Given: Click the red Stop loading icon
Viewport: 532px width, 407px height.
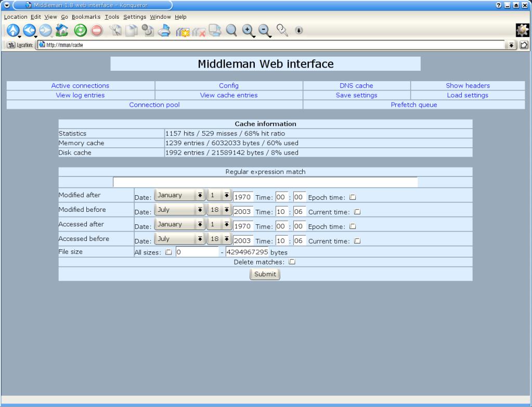Looking at the screenshot, I should (x=97, y=30).
